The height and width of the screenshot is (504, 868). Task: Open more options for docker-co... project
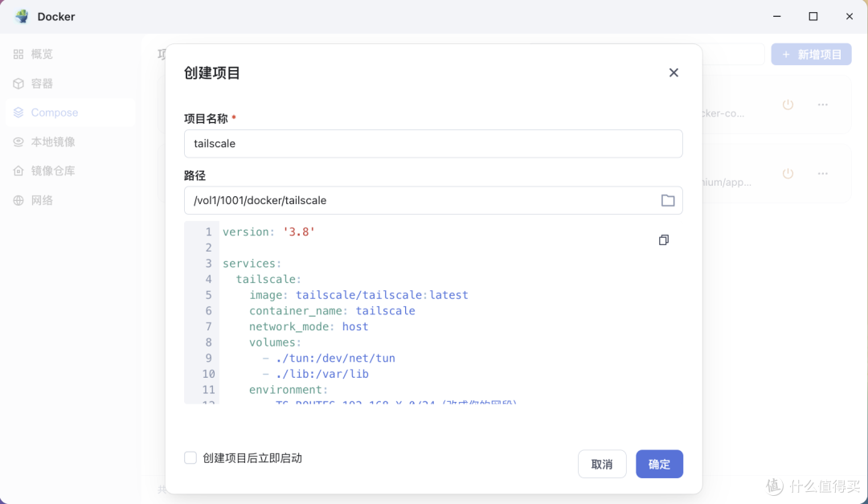[x=823, y=104]
